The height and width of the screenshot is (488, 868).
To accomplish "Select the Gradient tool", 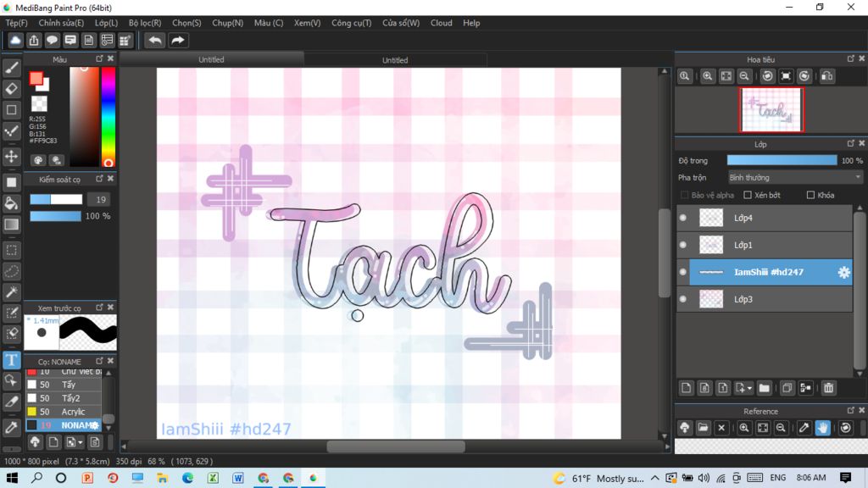I will tap(11, 224).
